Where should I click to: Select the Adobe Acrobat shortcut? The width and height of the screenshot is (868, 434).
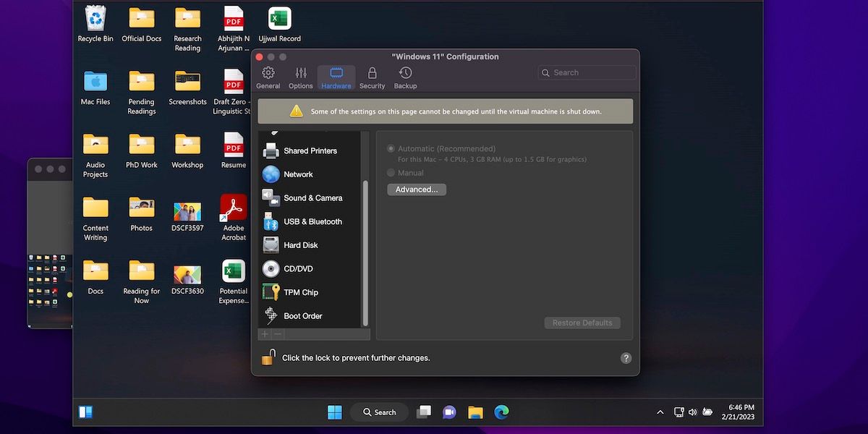pos(234,218)
